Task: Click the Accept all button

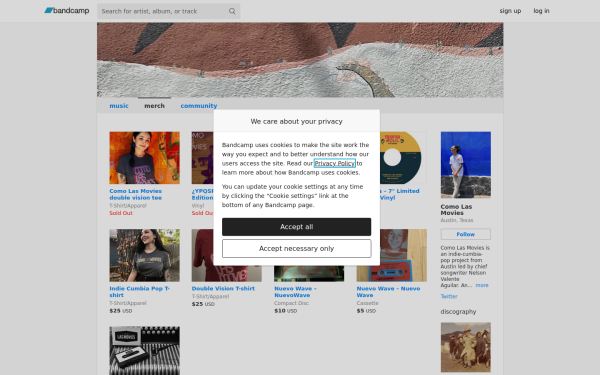Action: click(x=297, y=227)
